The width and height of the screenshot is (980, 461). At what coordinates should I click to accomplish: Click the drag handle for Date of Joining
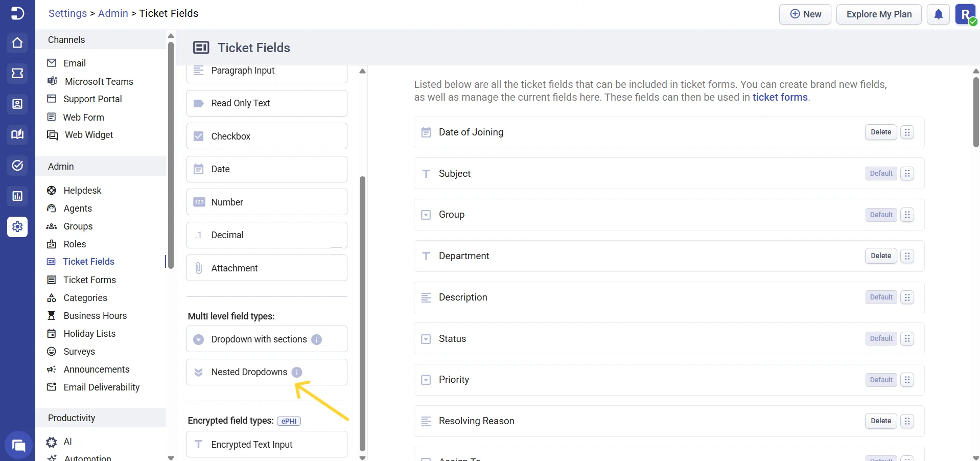coord(907,132)
